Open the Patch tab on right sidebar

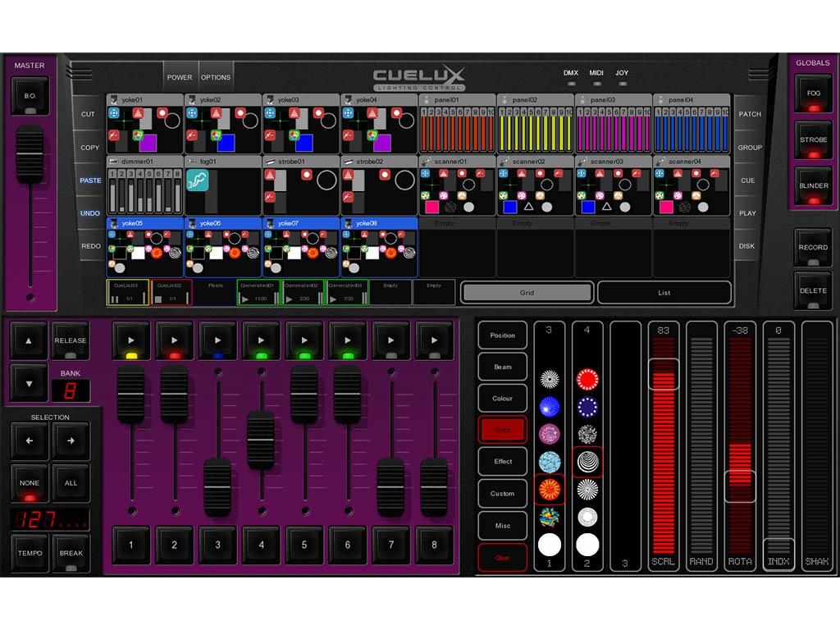tap(749, 114)
